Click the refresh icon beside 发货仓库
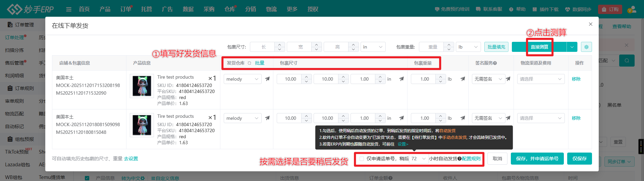 point(249,63)
